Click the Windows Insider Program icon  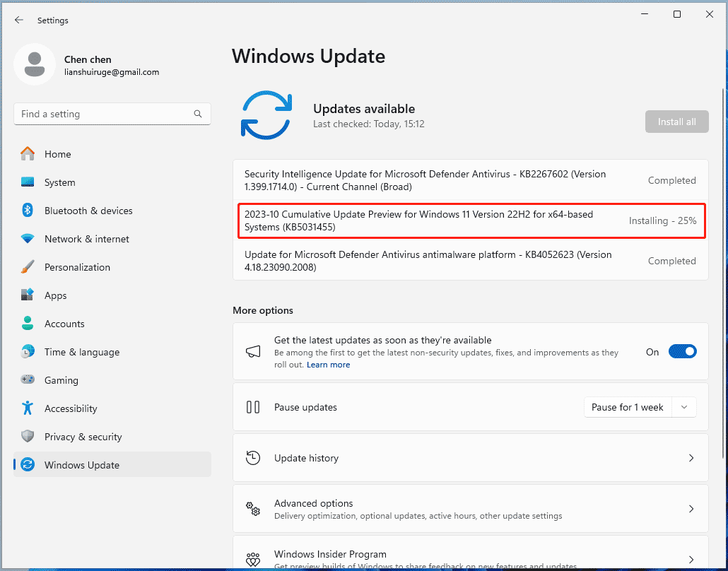click(x=253, y=560)
